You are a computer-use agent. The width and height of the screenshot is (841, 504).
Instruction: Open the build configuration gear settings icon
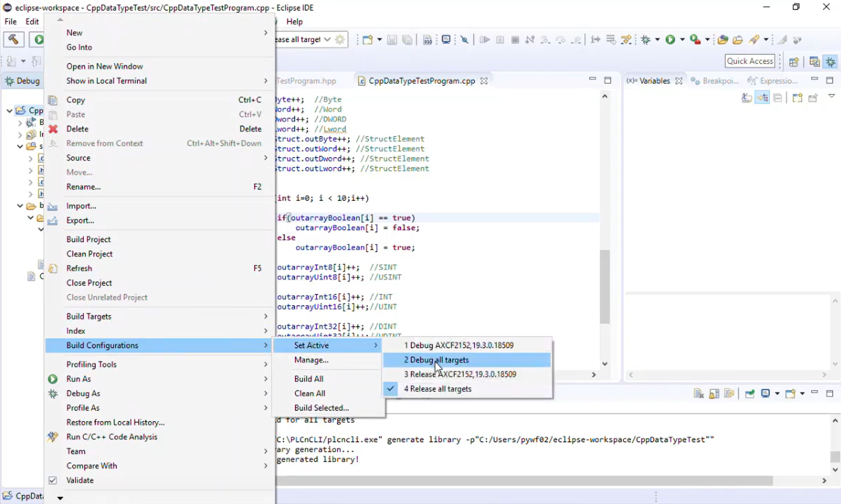click(340, 40)
